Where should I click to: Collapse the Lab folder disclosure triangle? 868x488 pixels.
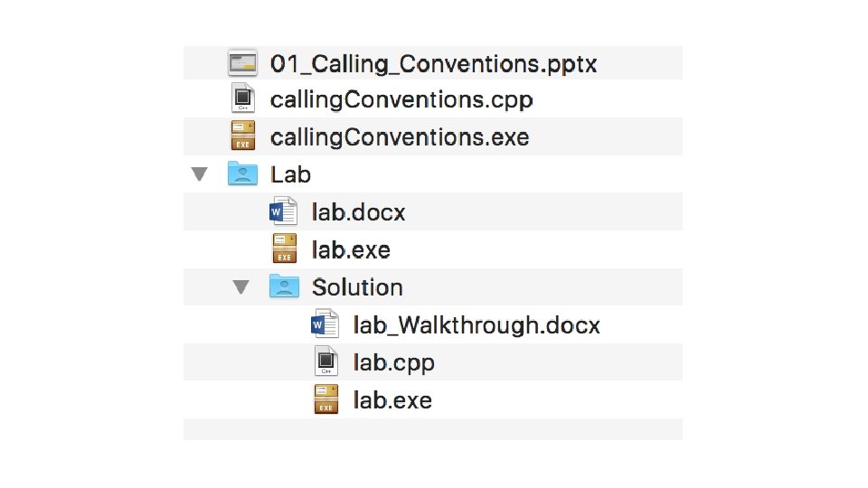pyautogui.click(x=200, y=174)
